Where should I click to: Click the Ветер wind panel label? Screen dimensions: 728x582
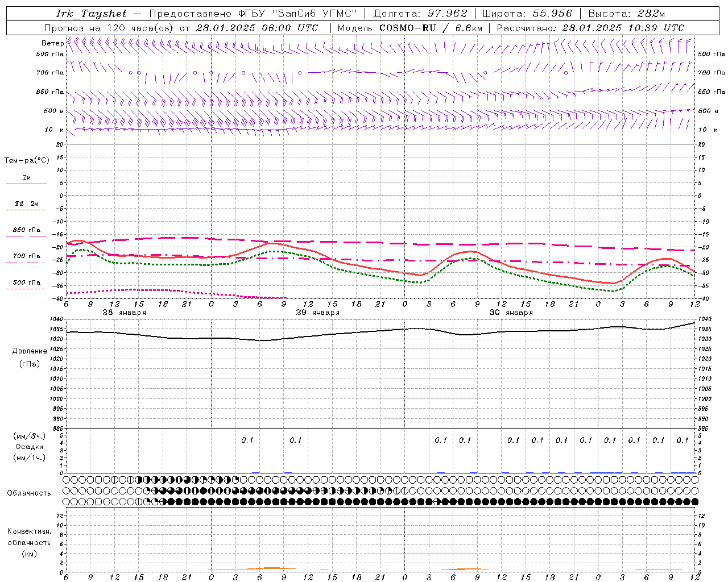(52, 43)
